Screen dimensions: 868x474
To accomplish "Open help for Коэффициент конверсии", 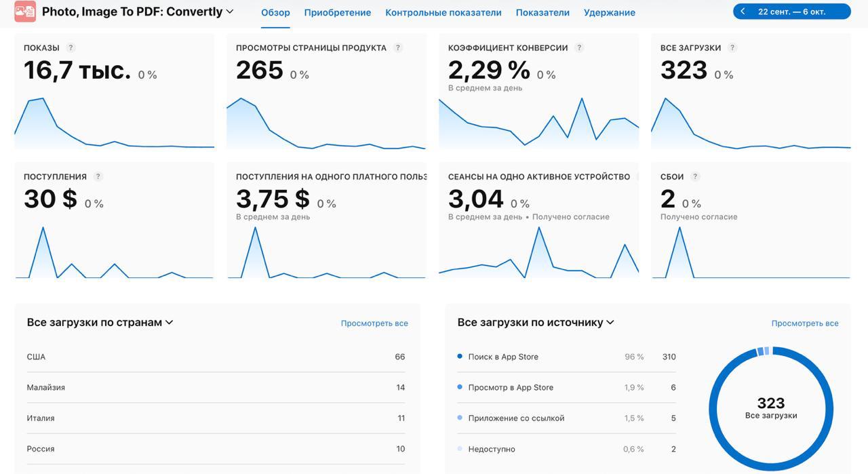I will (x=579, y=48).
